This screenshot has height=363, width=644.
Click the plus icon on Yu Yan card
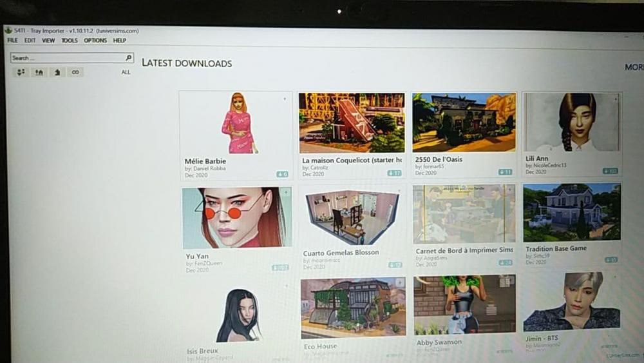[x=287, y=192]
